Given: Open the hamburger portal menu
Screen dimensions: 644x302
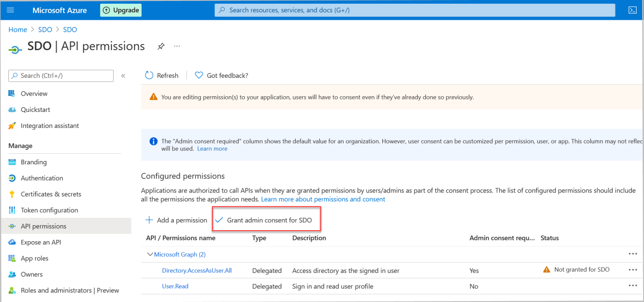Looking at the screenshot, I should click(x=11, y=10).
